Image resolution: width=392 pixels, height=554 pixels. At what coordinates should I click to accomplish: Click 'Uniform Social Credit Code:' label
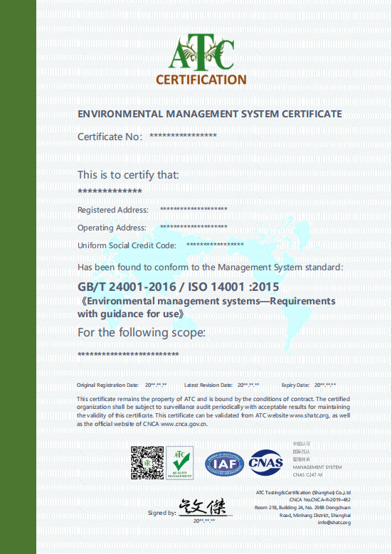[127, 245]
